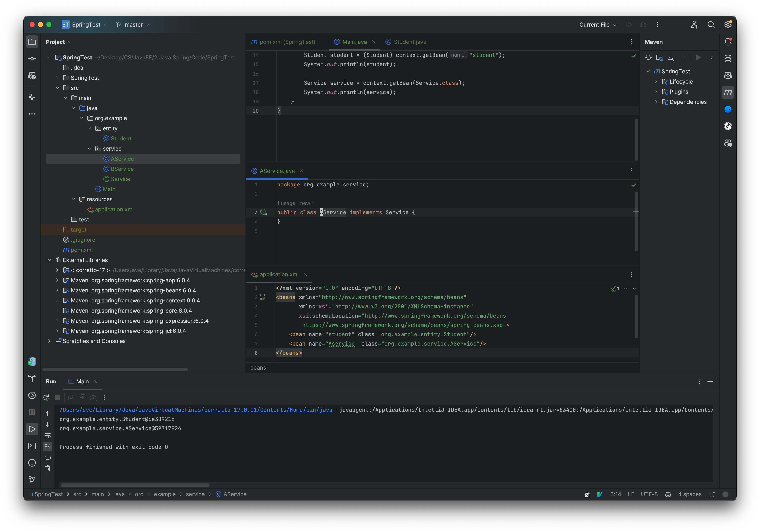The width and height of the screenshot is (760, 532).
Task: Toggle the Structure tool window
Action: pyautogui.click(x=32, y=97)
